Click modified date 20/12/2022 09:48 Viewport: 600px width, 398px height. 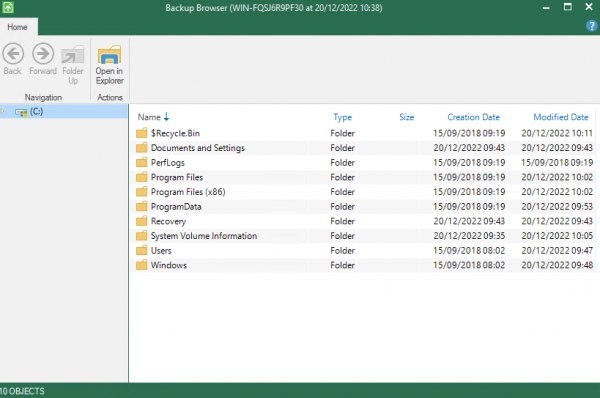pos(557,265)
